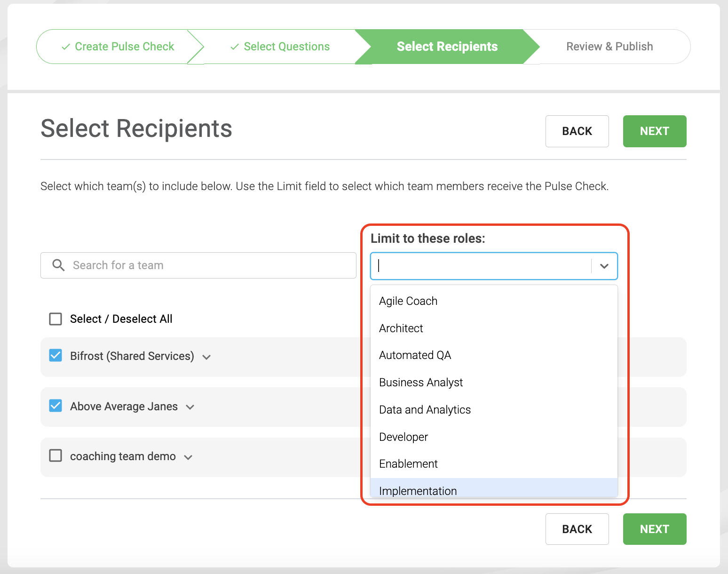Click the top NEXT button

tap(655, 131)
